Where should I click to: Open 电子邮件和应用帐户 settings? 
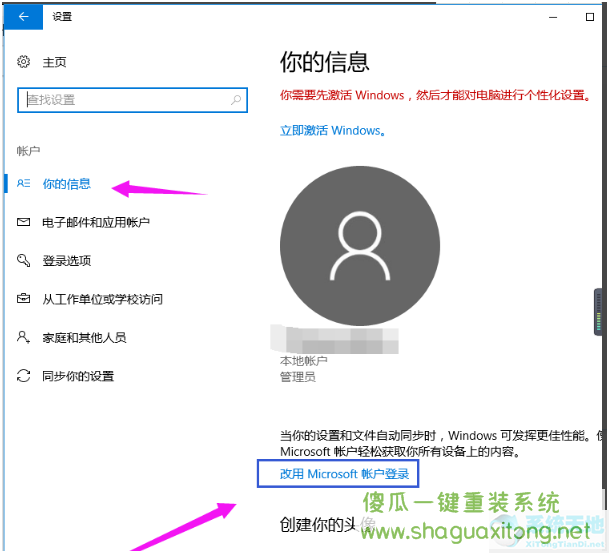click(96, 222)
